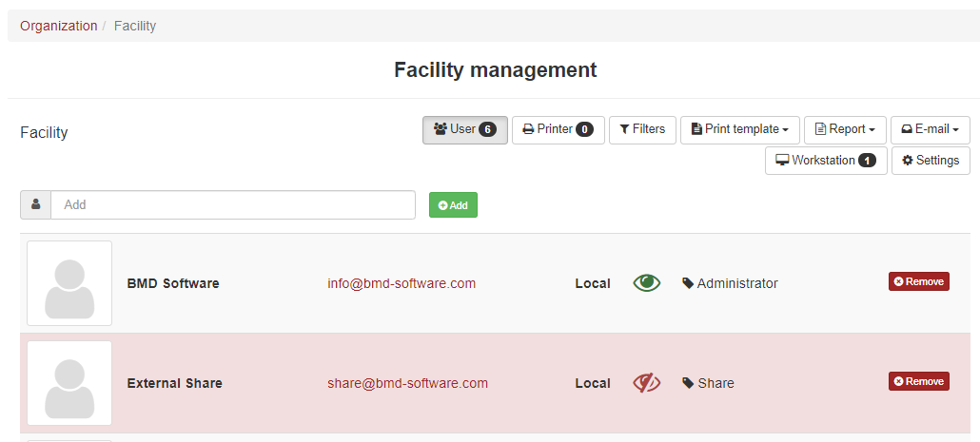Expand the E-mail dropdown

tap(930, 130)
